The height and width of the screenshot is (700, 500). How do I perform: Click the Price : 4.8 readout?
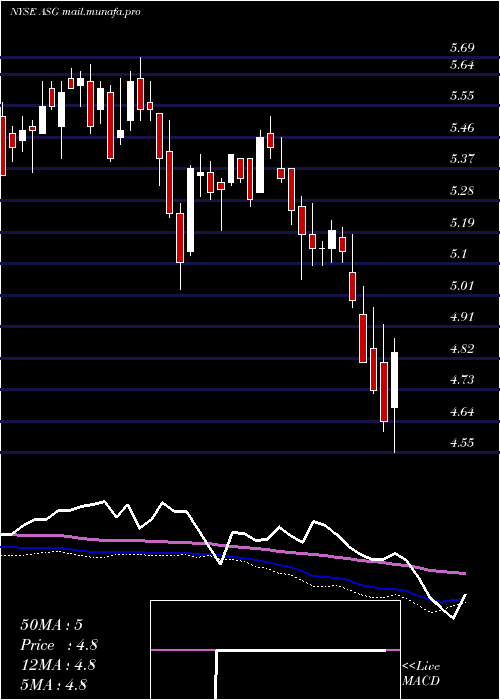(59, 645)
